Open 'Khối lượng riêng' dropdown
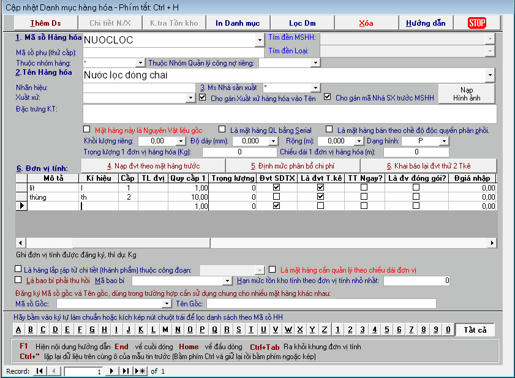This screenshot has height=378, width=515. coord(180,141)
